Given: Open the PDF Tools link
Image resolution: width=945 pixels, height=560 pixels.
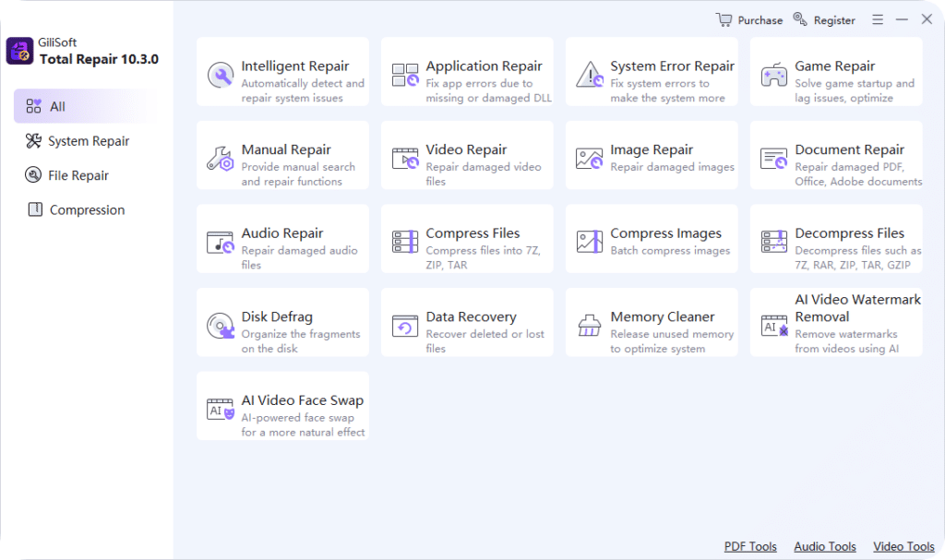Looking at the screenshot, I should (x=750, y=546).
